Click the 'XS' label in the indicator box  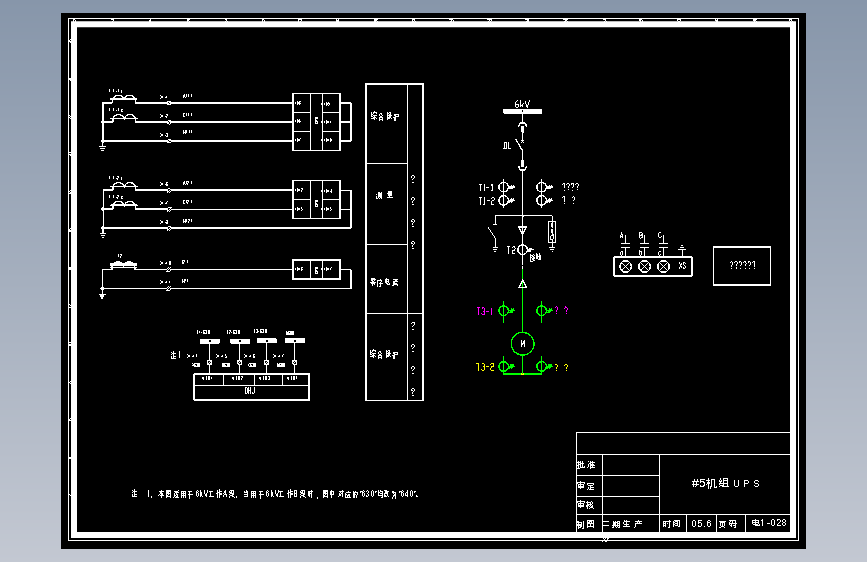point(682,266)
